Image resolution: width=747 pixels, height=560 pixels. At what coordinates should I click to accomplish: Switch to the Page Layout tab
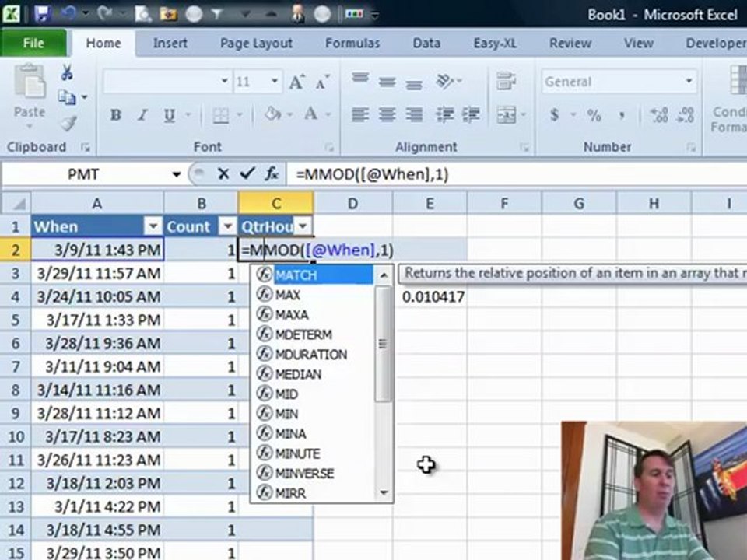(x=256, y=44)
